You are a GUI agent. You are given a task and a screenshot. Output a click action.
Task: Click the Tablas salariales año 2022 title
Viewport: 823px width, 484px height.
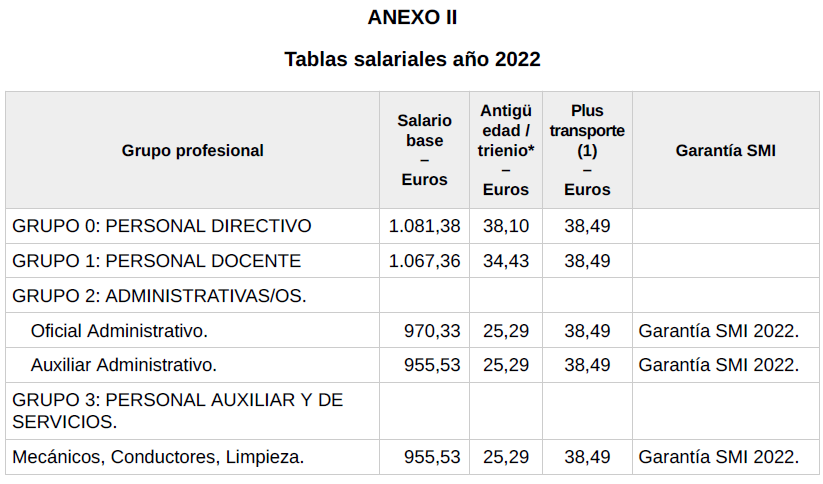(x=412, y=59)
